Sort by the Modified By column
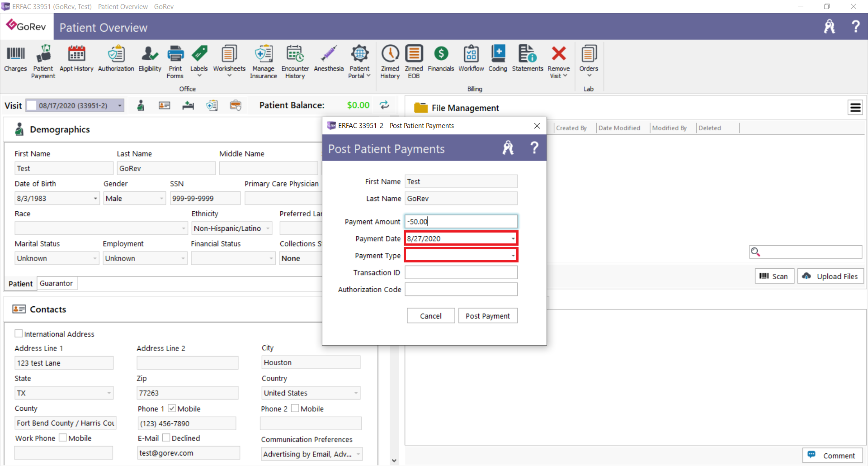 (670, 128)
